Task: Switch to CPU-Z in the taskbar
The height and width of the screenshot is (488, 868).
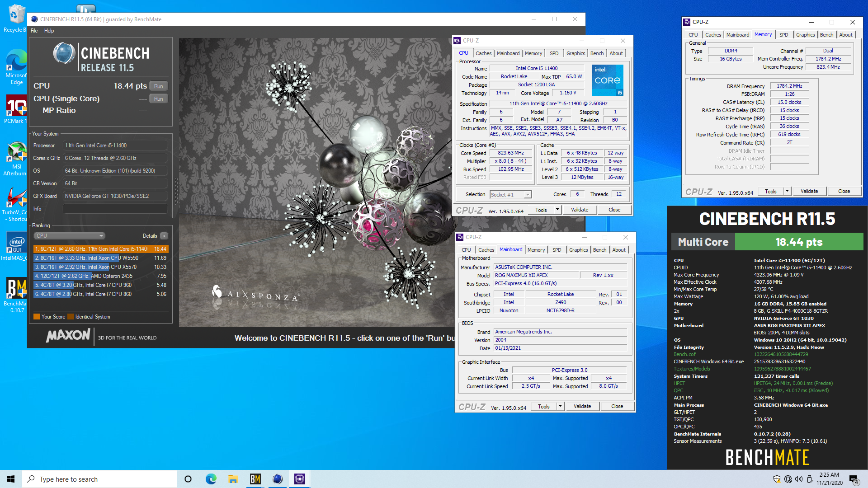Action: [299, 479]
